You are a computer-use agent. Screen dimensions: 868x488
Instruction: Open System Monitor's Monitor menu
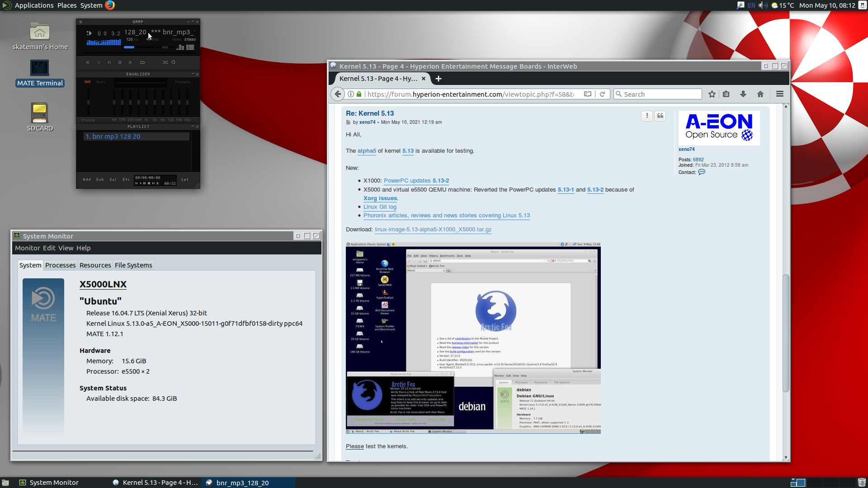coord(28,248)
